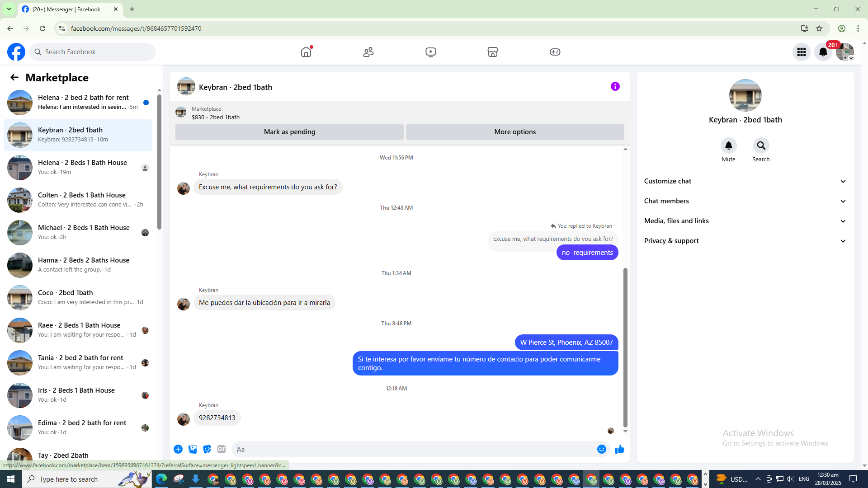Open the Video/Watch icon
Image resolution: width=868 pixels, height=488 pixels.
(x=431, y=52)
